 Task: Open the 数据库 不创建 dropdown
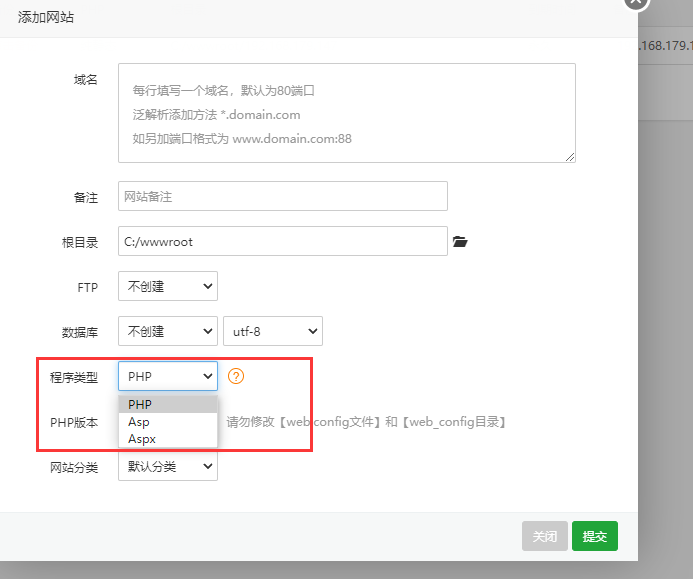pyautogui.click(x=168, y=331)
